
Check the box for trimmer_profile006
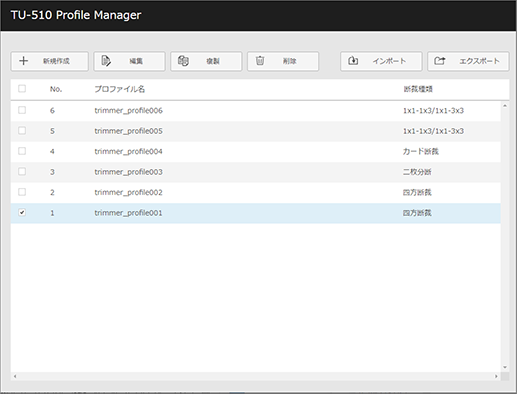pyautogui.click(x=22, y=110)
